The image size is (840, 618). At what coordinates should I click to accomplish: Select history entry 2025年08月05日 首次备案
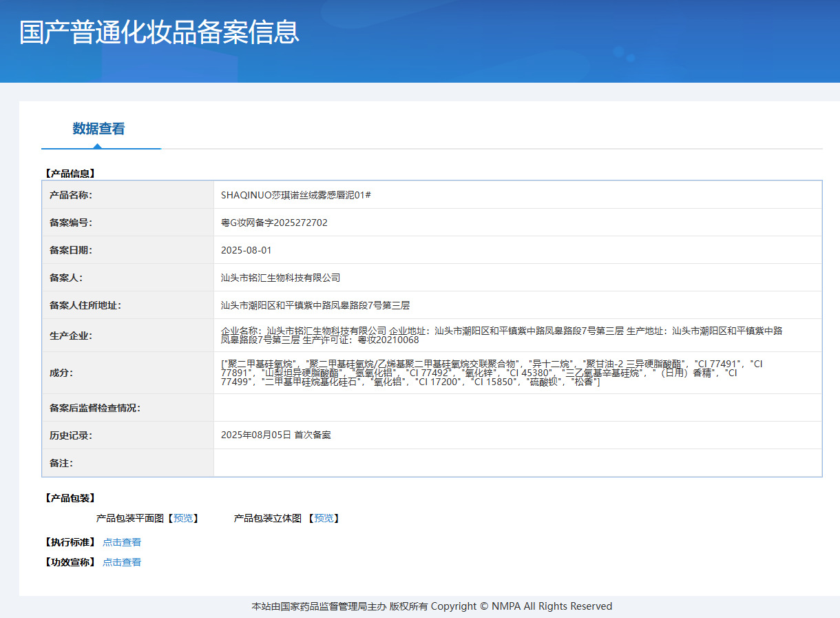tap(276, 435)
